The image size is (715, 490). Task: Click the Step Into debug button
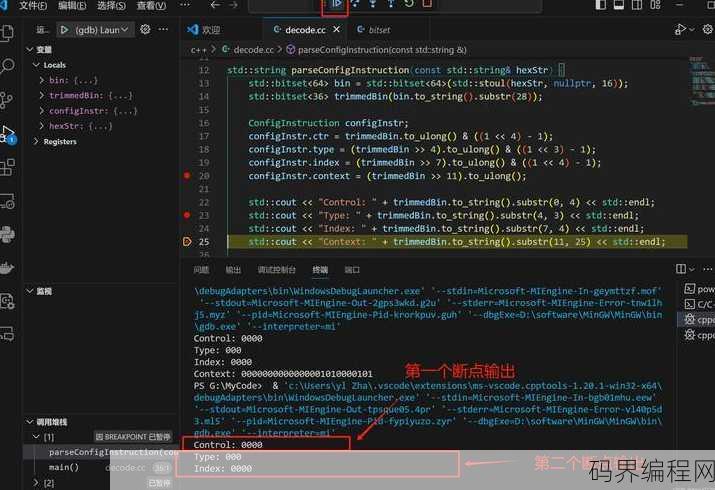(x=373, y=4)
